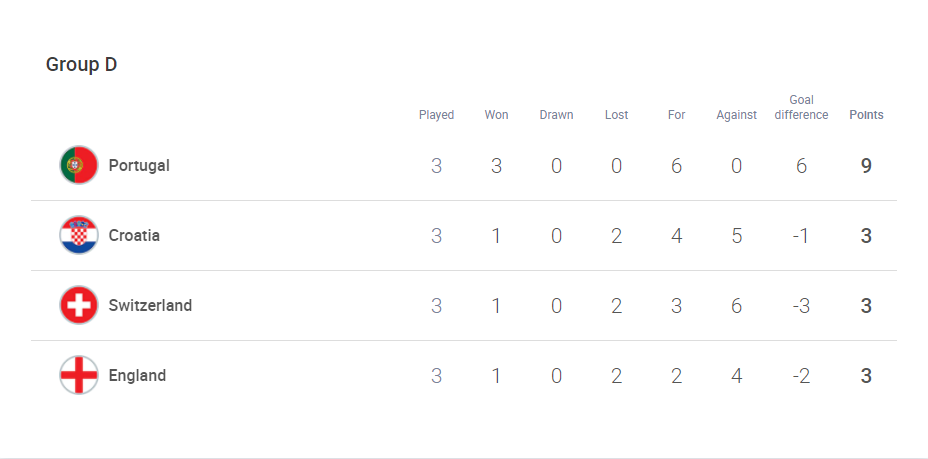
Task: Open the Croatia team link
Action: coord(134,236)
